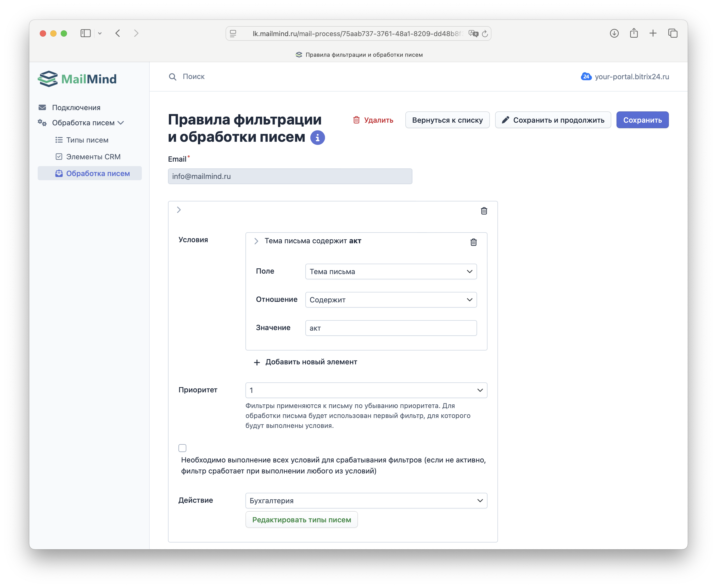The image size is (717, 588).
Task: Click the translate icon in address bar
Action: tap(473, 33)
